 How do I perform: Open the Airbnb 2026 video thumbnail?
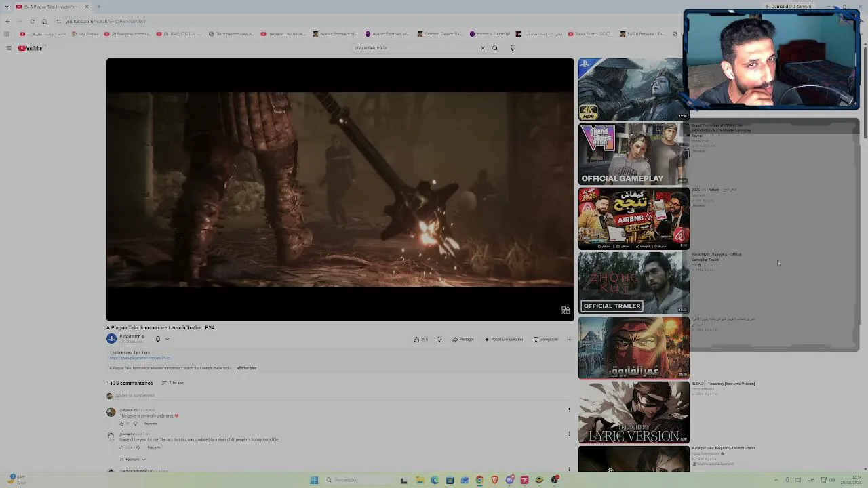point(634,219)
